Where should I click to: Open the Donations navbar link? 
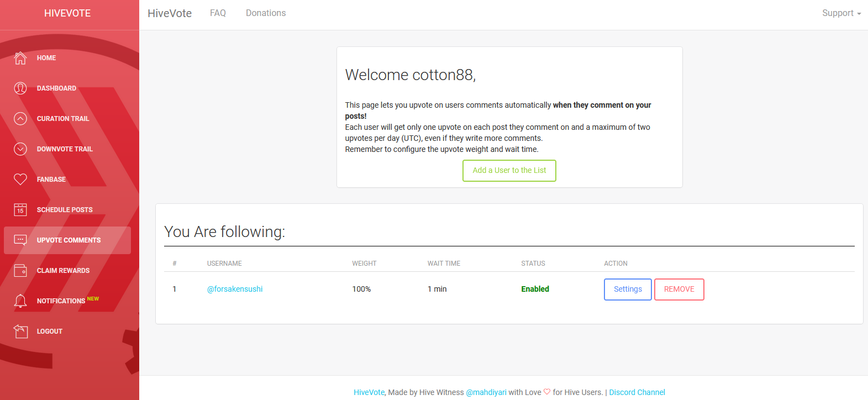266,13
